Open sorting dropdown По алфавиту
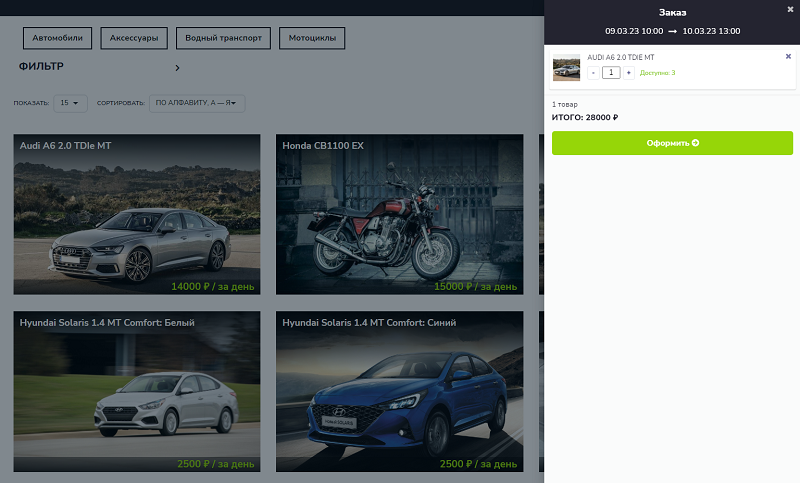The image size is (800, 483). [196, 103]
